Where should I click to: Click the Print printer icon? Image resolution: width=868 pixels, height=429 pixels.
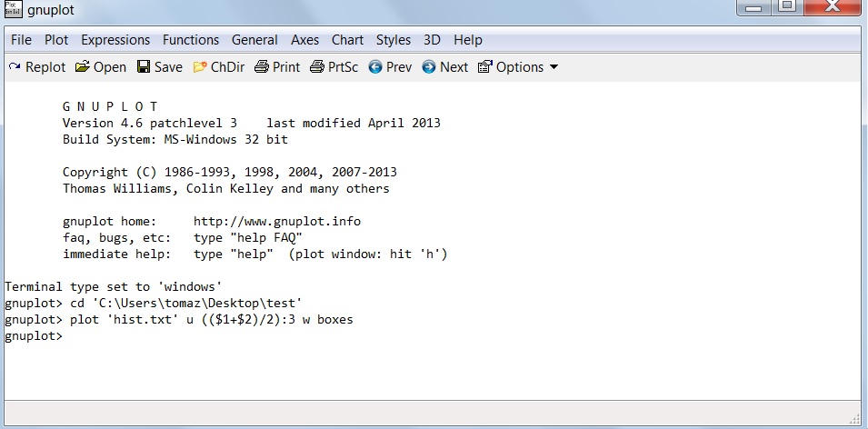[261, 67]
